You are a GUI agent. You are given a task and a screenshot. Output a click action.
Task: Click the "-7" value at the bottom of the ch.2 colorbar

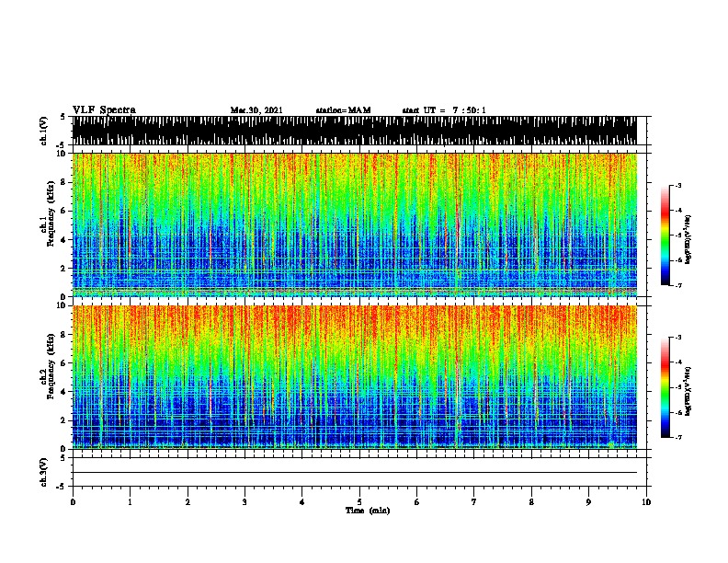pyautogui.click(x=677, y=438)
